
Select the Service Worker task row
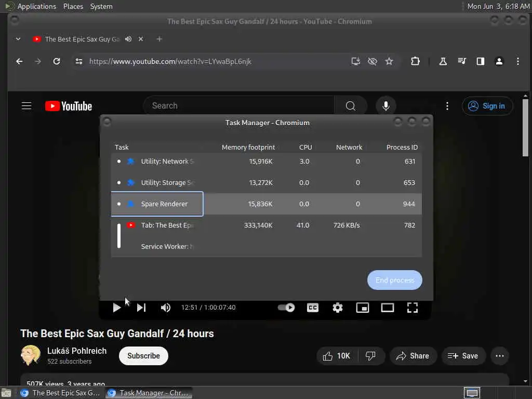point(267,247)
